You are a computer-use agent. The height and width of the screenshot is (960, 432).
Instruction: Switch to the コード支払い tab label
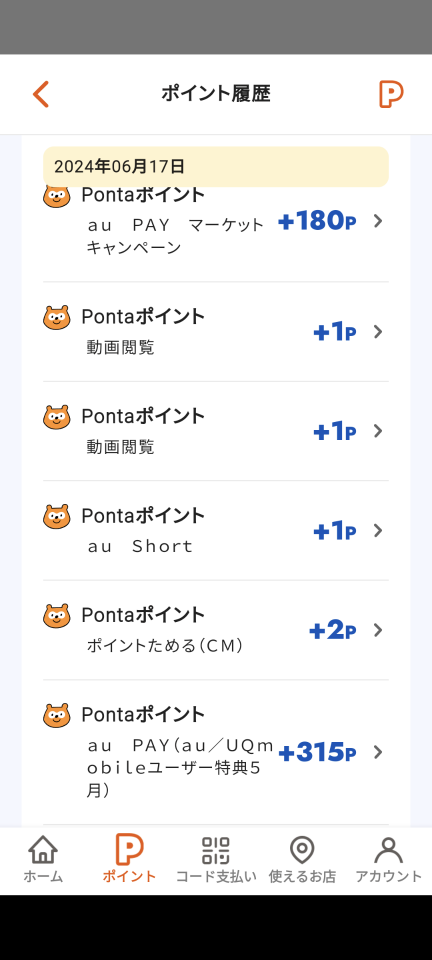click(216, 876)
